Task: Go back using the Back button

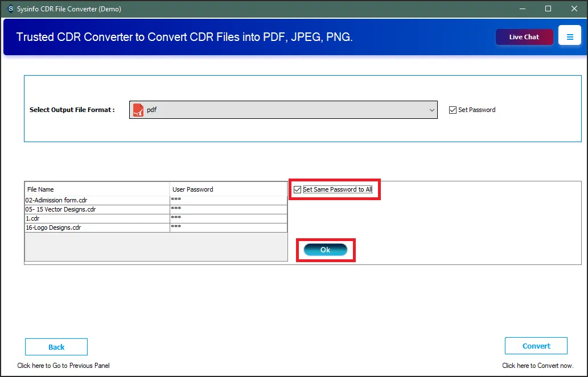Action: tap(56, 347)
